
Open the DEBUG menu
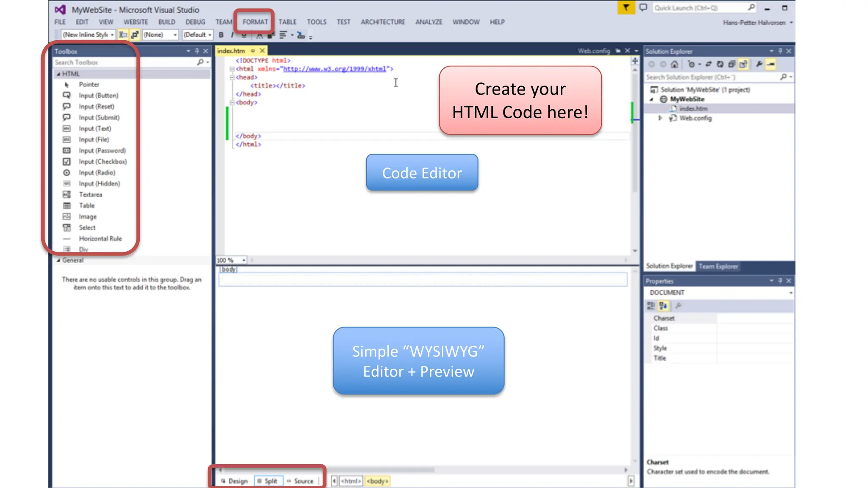(195, 22)
